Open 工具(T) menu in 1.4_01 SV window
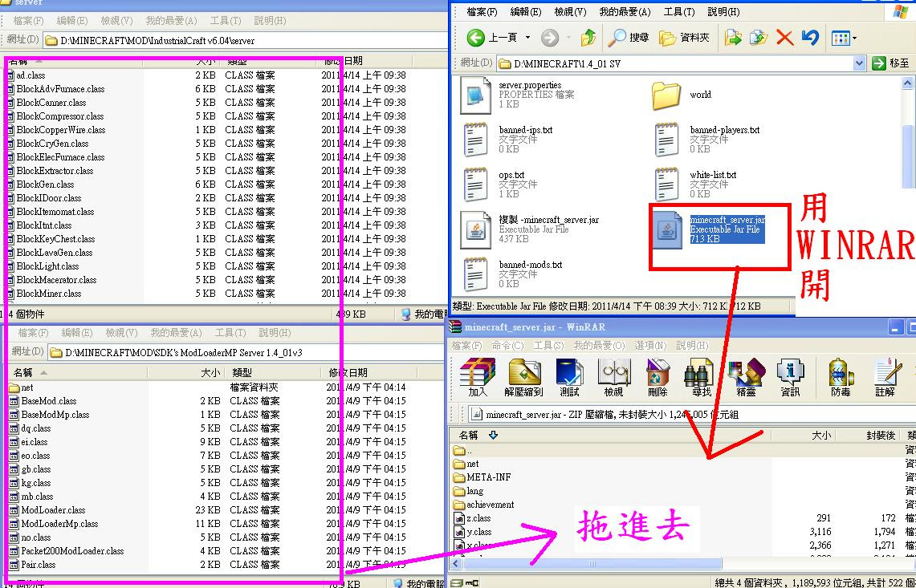 pyautogui.click(x=679, y=12)
